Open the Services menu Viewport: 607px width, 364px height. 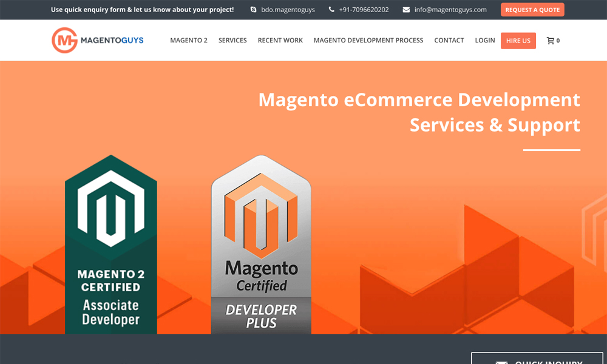[x=232, y=41]
